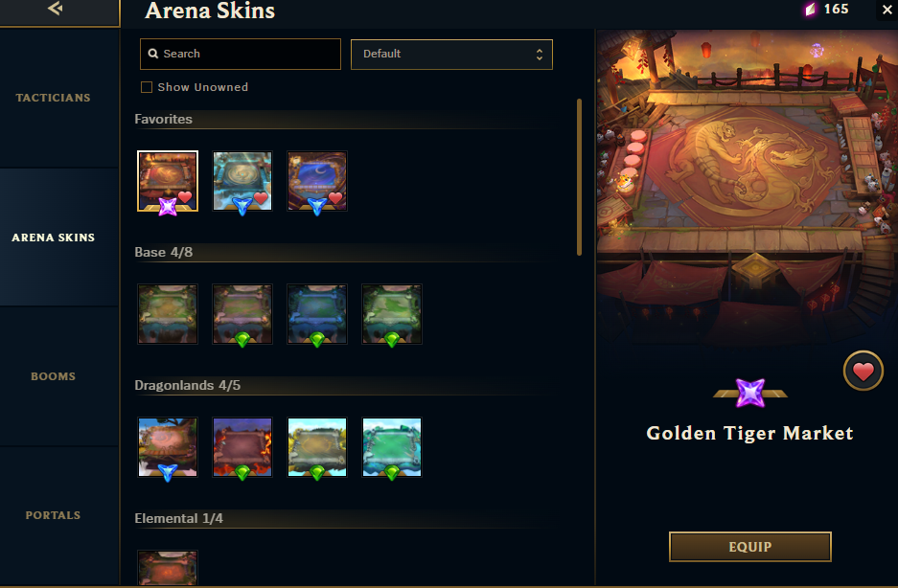Image resolution: width=898 pixels, height=588 pixels.
Task: Go to the Portals tab
Action: point(54,515)
